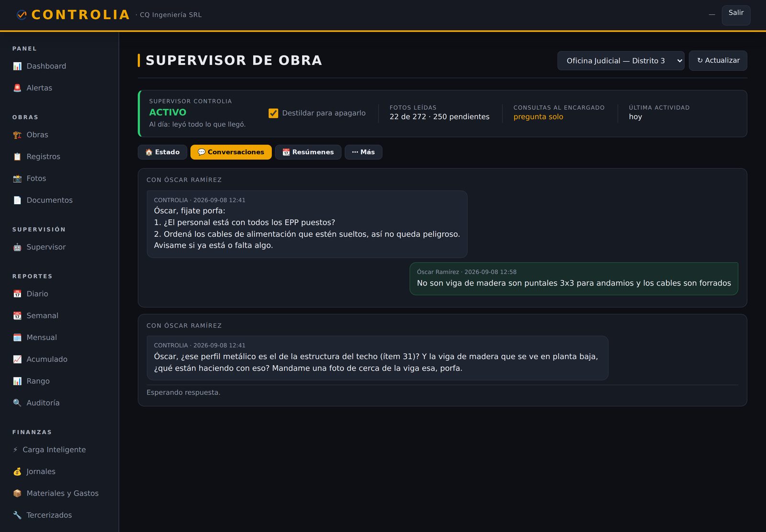
Task: Click the Actualizar button
Action: [x=718, y=61]
